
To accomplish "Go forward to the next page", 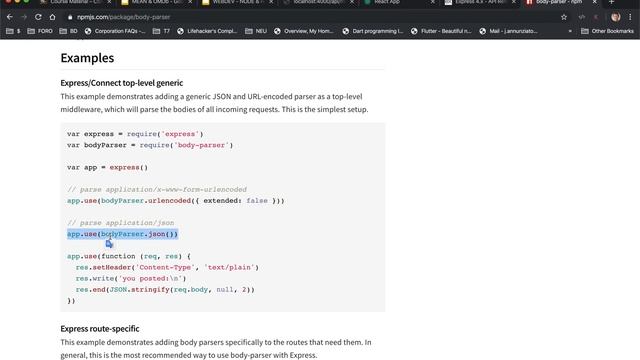I will 24,17.
